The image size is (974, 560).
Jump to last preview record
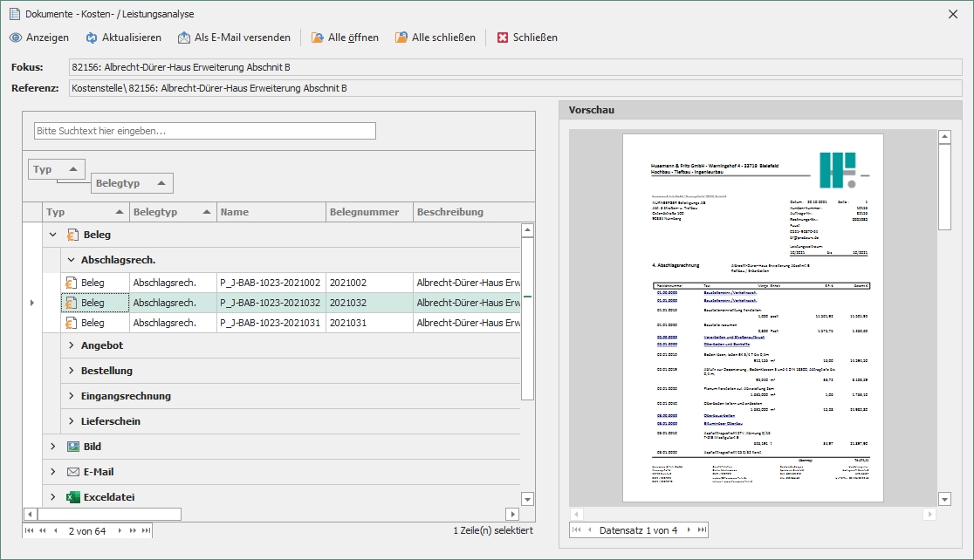701,530
